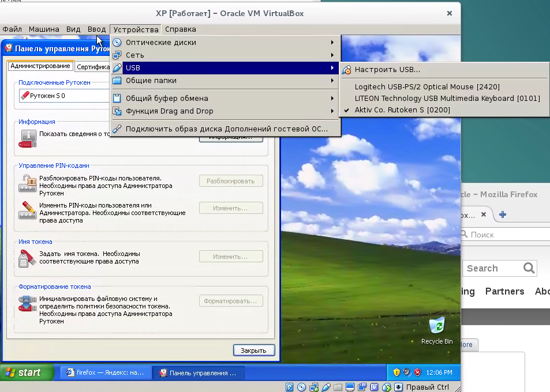Click the USB status bar indicator icon
550x392 pixels.
click(x=326, y=387)
